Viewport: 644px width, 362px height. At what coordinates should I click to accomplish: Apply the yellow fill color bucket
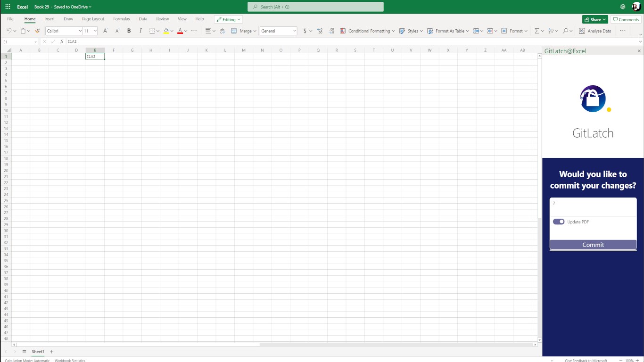coord(166,31)
